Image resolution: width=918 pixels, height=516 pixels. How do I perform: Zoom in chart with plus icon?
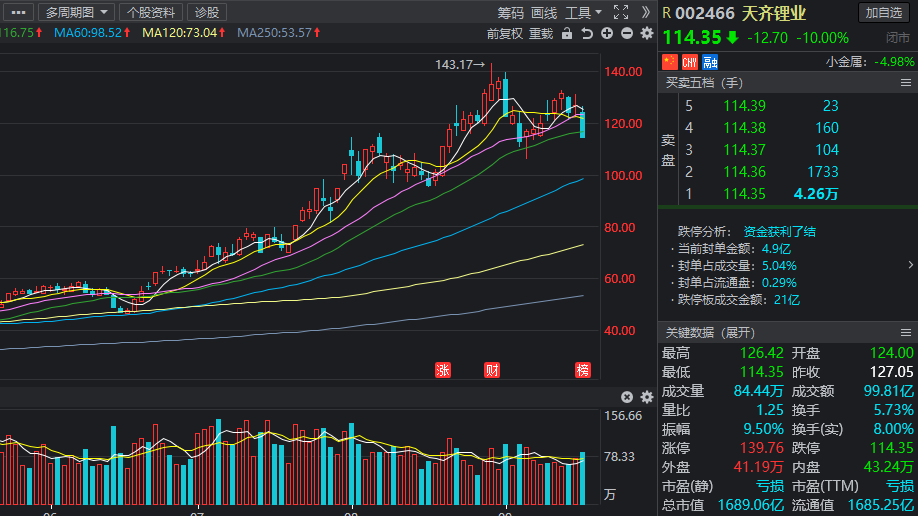[607, 33]
